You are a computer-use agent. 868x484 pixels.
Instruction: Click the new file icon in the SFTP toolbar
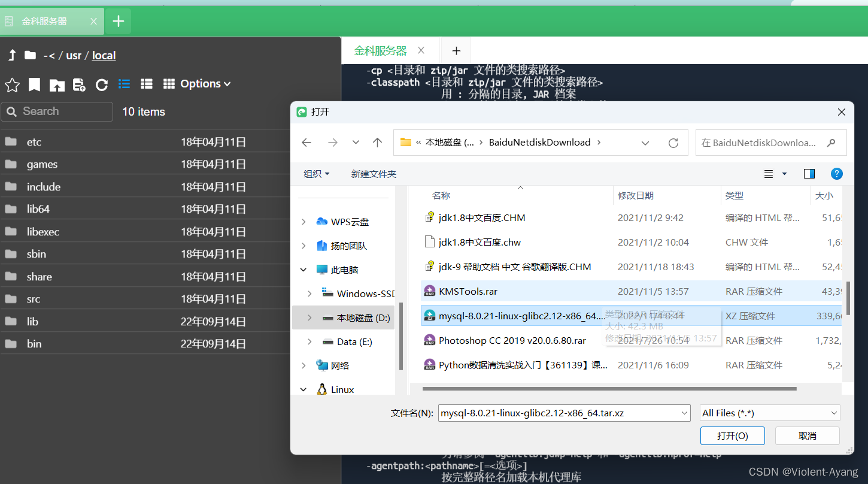point(79,84)
